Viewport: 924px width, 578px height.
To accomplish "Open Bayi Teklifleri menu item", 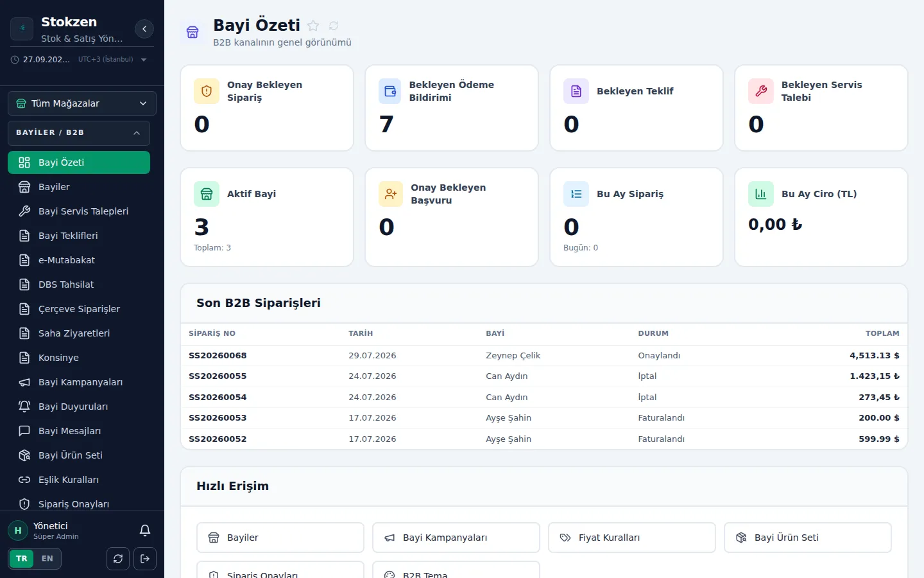I will pyautogui.click(x=79, y=236).
